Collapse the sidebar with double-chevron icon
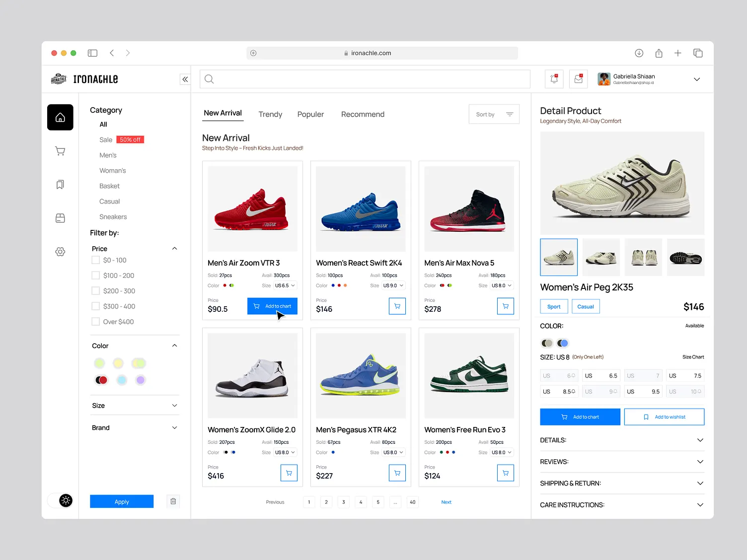Image resolution: width=747 pixels, height=560 pixels. click(x=185, y=79)
